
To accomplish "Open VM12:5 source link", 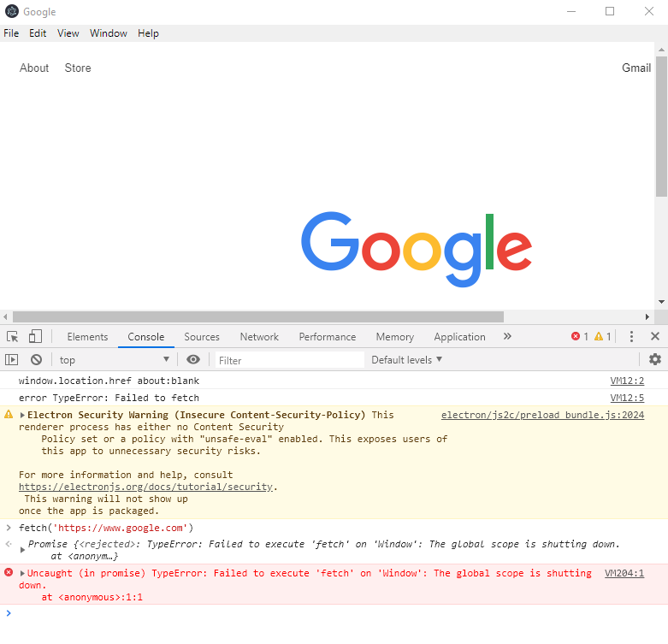I will click(x=627, y=398).
